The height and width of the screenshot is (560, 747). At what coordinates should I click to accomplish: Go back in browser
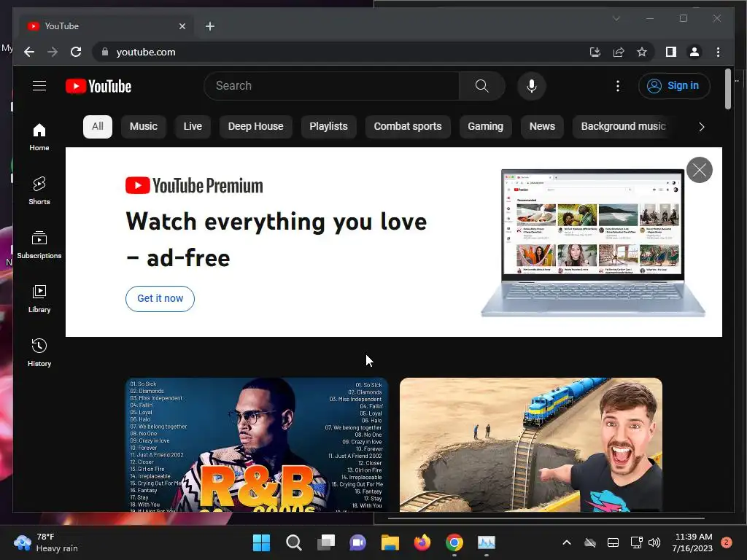tap(29, 52)
